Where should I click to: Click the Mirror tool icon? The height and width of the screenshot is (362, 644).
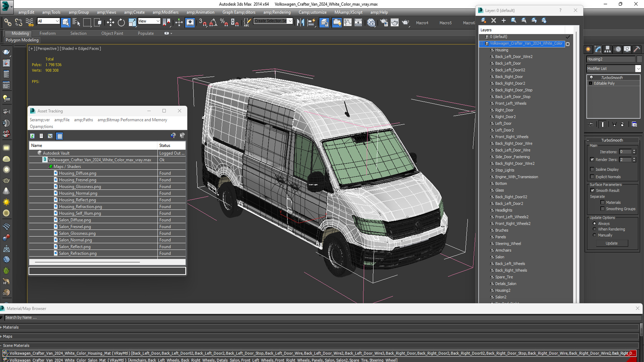click(301, 22)
